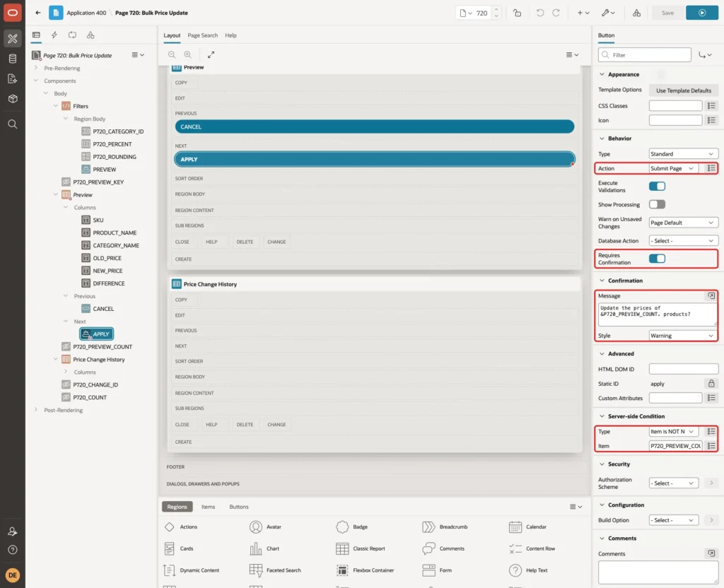Open the Gallery cube icon
This screenshot has width=724, height=588.
(x=13, y=99)
